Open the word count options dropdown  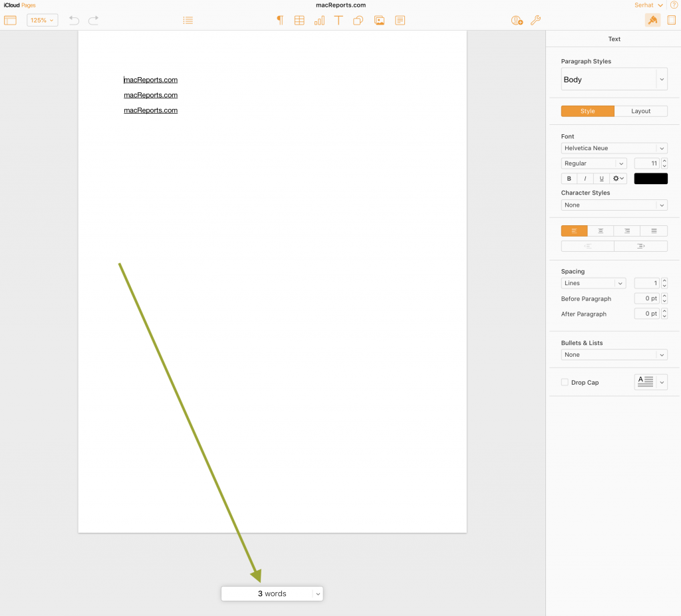(x=318, y=594)
